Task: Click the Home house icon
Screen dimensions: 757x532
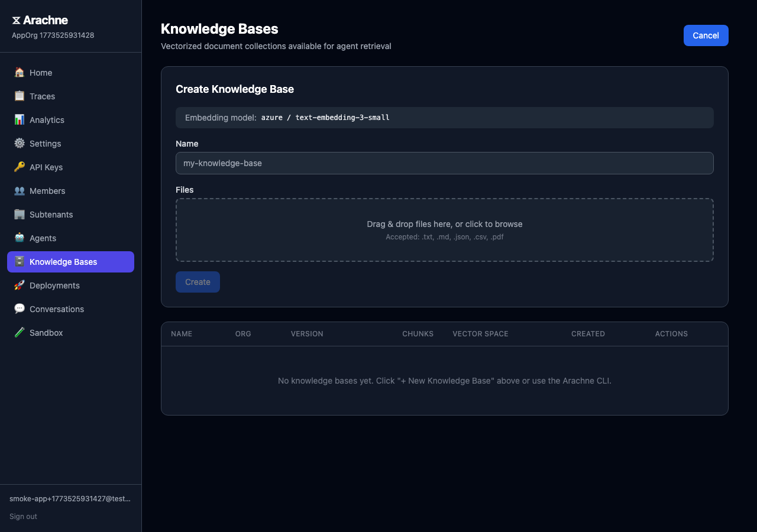Action: pos(20,73)
